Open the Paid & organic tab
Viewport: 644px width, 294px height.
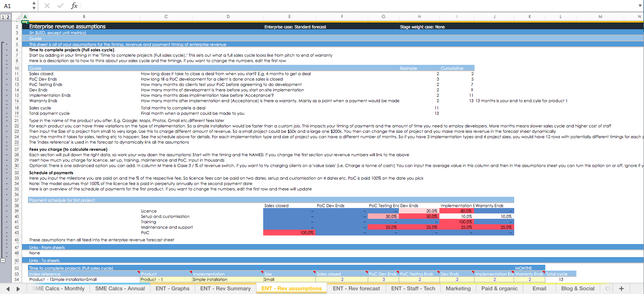point(499,289)
